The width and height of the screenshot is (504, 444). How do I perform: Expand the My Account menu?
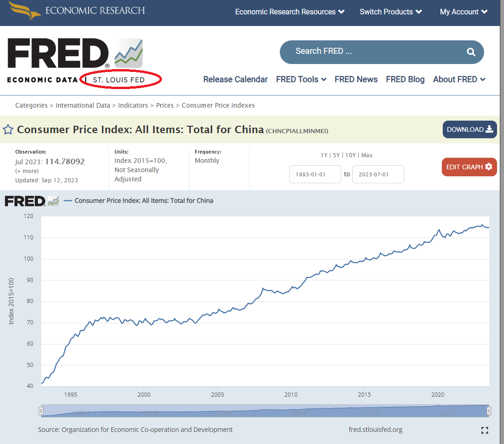(464, 12)
